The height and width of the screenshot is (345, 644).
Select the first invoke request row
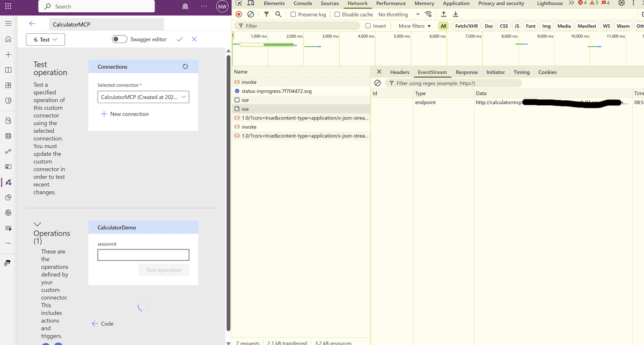pyautogui.click(x=301, y=82)
